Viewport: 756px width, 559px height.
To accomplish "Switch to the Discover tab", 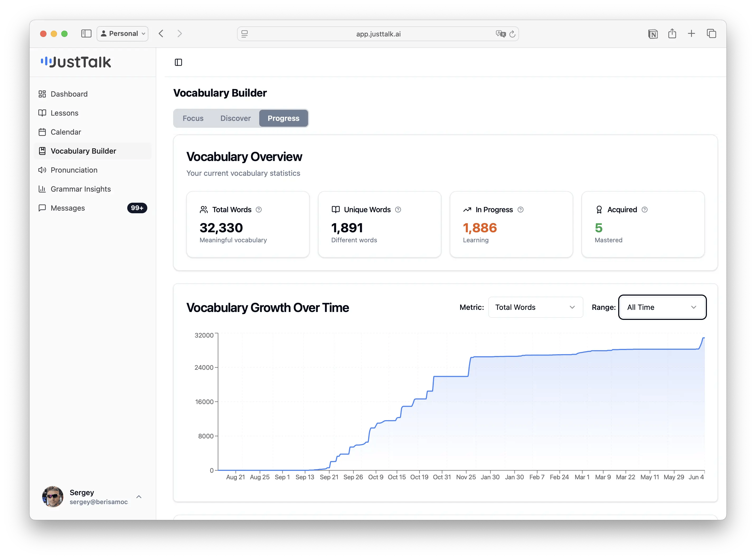I will tap(235, 118).
